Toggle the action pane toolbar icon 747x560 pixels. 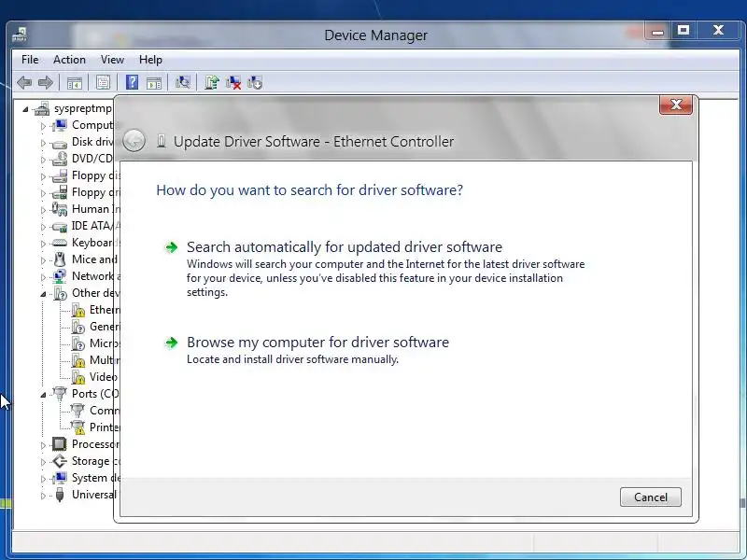[154, 83]
